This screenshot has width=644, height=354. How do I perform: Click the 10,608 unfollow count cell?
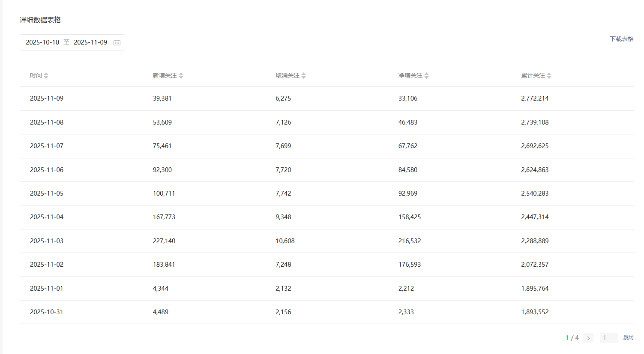285,241
